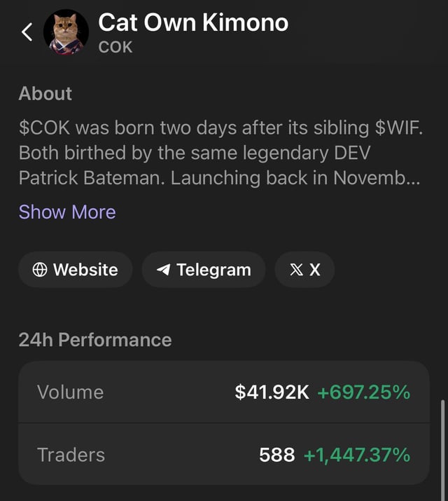Tap the 24h Performance heading
This screenshot has height=501, width=448.
95,340
